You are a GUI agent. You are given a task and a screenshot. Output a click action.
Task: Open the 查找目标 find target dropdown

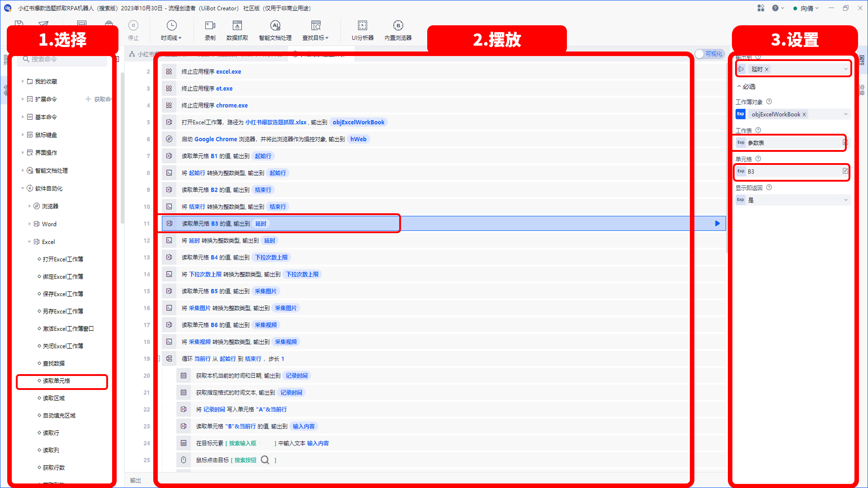(316, 30)
